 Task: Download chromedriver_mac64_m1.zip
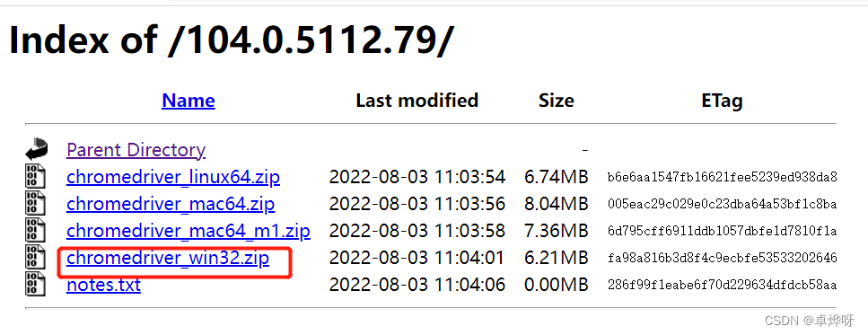click(189, 230)
